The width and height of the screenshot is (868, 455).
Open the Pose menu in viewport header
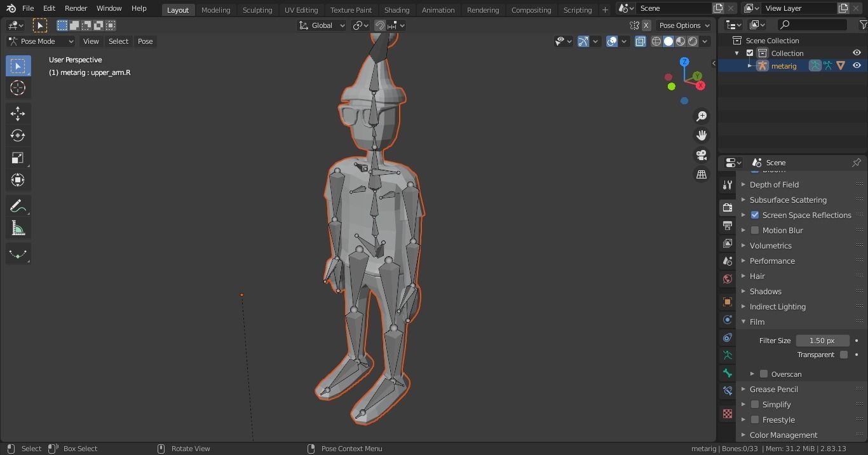(x=145, y=41)
